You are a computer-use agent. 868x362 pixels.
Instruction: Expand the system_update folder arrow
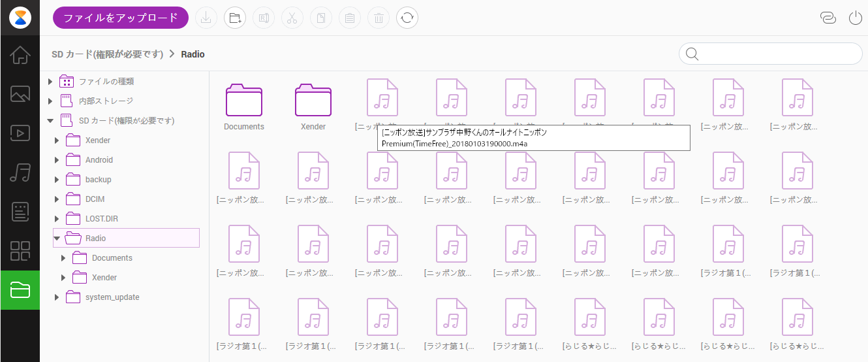tap(57, 297)
